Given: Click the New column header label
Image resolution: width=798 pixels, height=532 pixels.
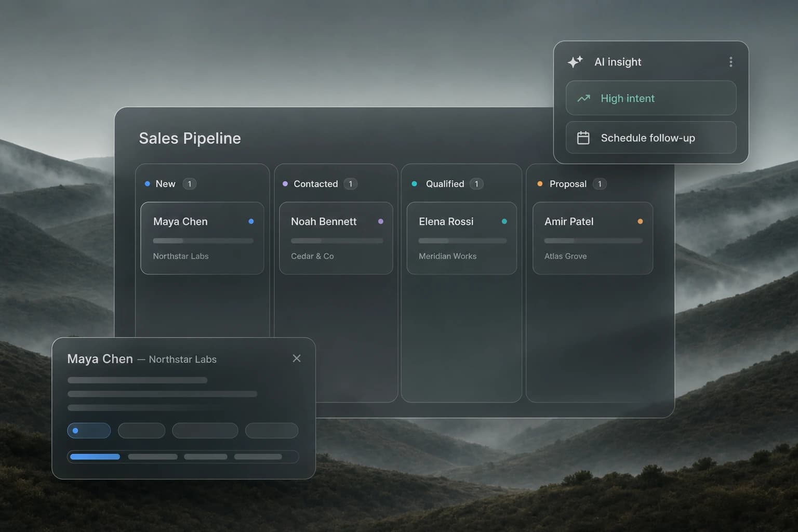Looking at the screenshot, I should click(x=165, y=184).
